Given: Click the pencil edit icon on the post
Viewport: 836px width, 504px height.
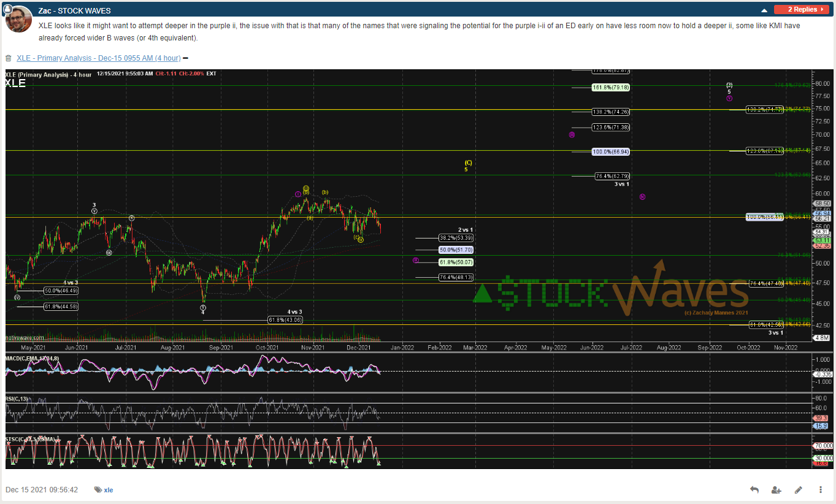Looking at the screenshot, I should pyautogui.click(x=799, y=490).
